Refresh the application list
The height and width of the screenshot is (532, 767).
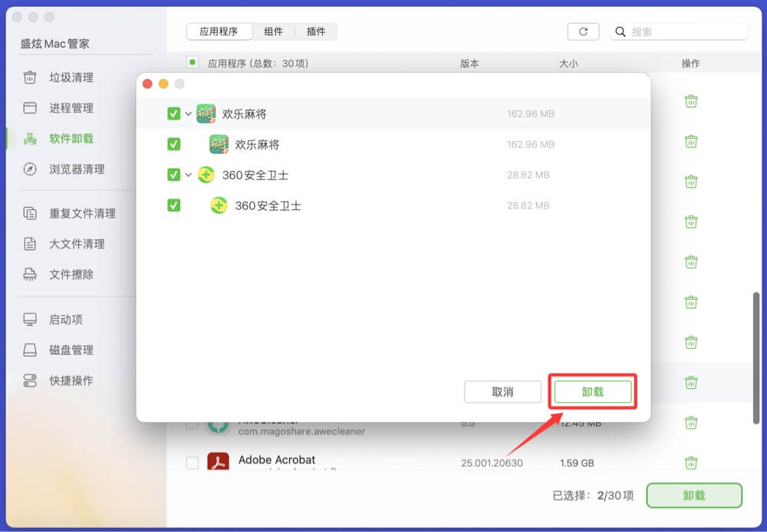tap(583, 31)
